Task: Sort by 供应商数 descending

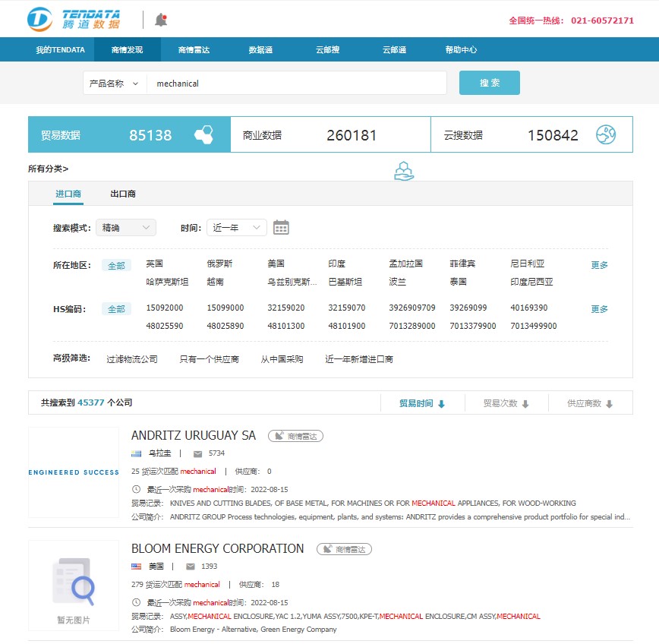Action: click(590, 403)
